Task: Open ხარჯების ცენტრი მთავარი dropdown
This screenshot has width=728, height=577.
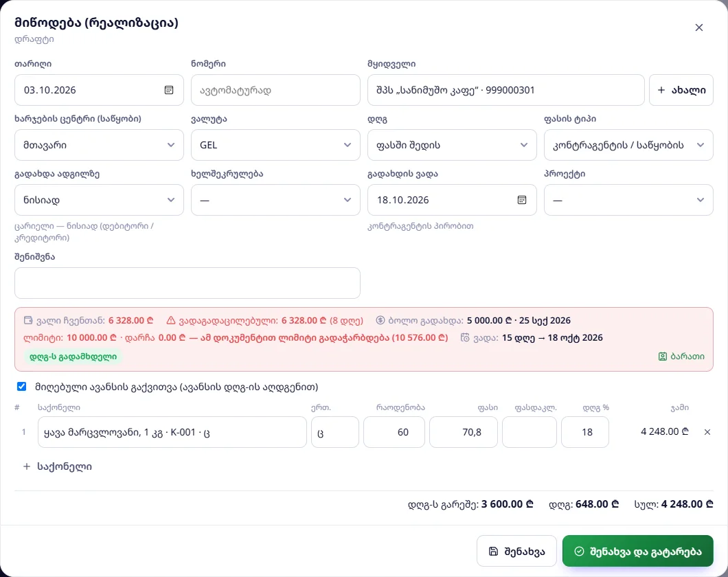Action: tap(99, 145)
